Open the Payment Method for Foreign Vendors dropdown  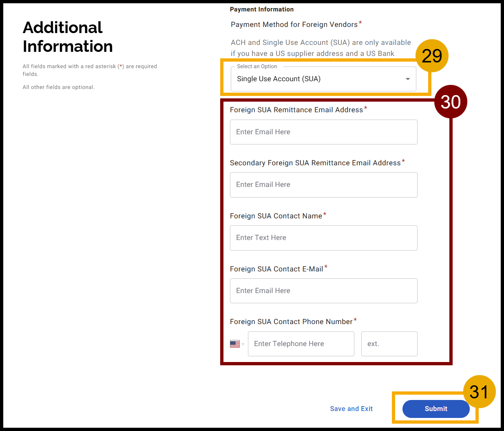coord(323,79)
